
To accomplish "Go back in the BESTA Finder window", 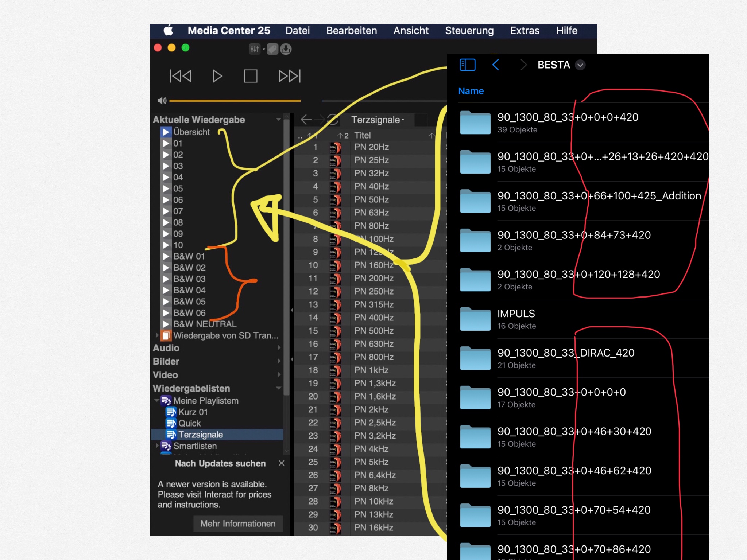I will pyautogui.click(x=496, y=65).
